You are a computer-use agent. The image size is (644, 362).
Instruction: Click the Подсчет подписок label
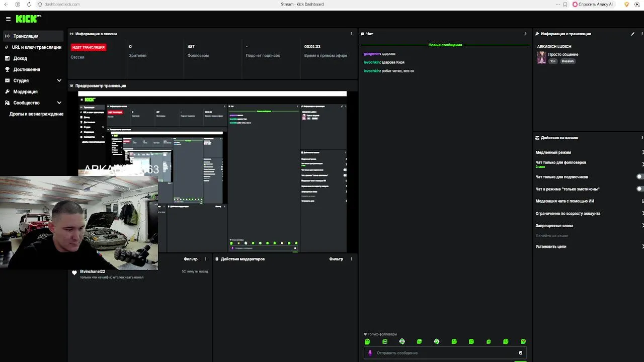[x=263, y=55]
